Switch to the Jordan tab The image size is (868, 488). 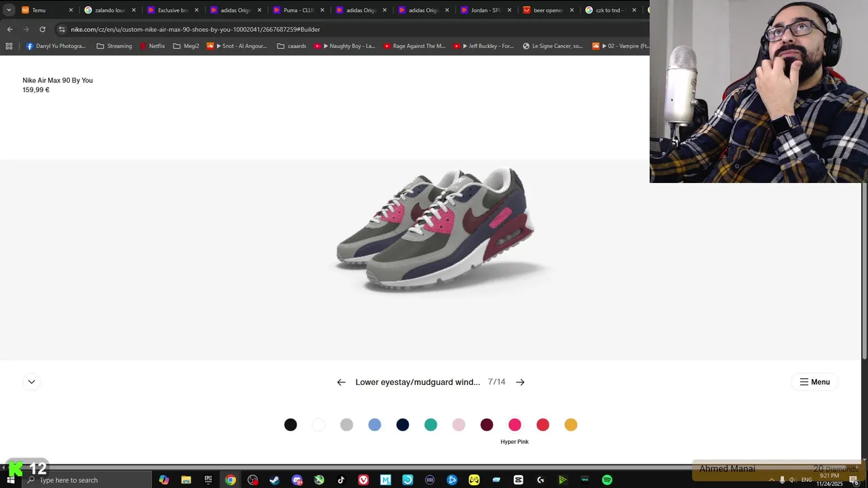tap(486, 10)
